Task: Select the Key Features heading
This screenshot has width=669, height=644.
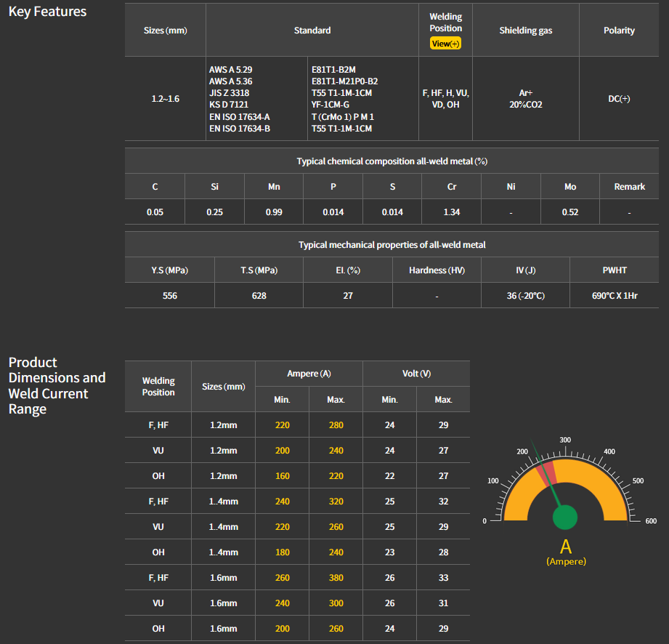Action: coord(47,12)
